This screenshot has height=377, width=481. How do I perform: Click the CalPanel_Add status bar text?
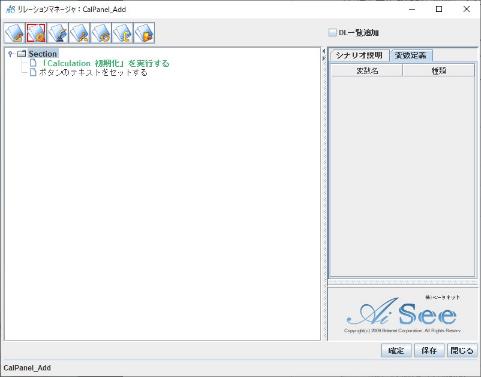[27, 368]
